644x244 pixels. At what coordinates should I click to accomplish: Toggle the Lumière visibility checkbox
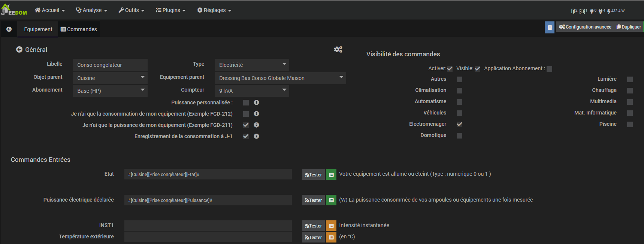630,79
